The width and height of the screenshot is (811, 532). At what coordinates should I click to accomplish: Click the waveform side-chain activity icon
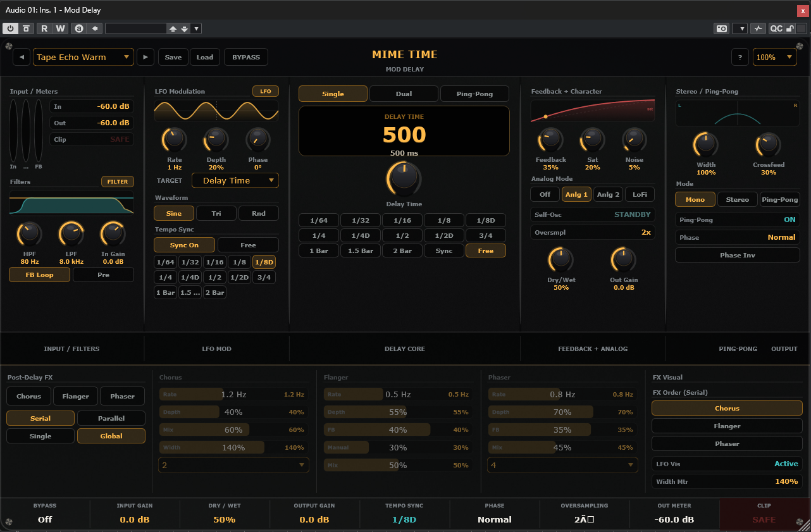click(758, 28)
